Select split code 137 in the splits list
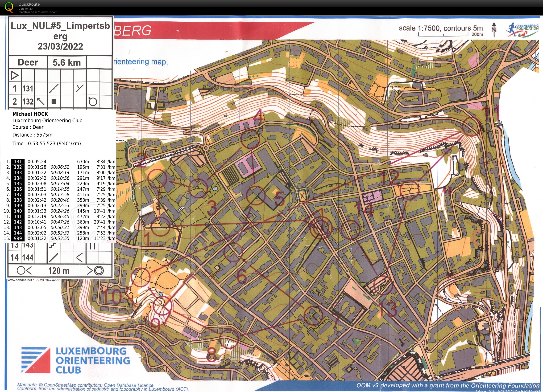This screenshot has height=392, width=543. point(18,195)
